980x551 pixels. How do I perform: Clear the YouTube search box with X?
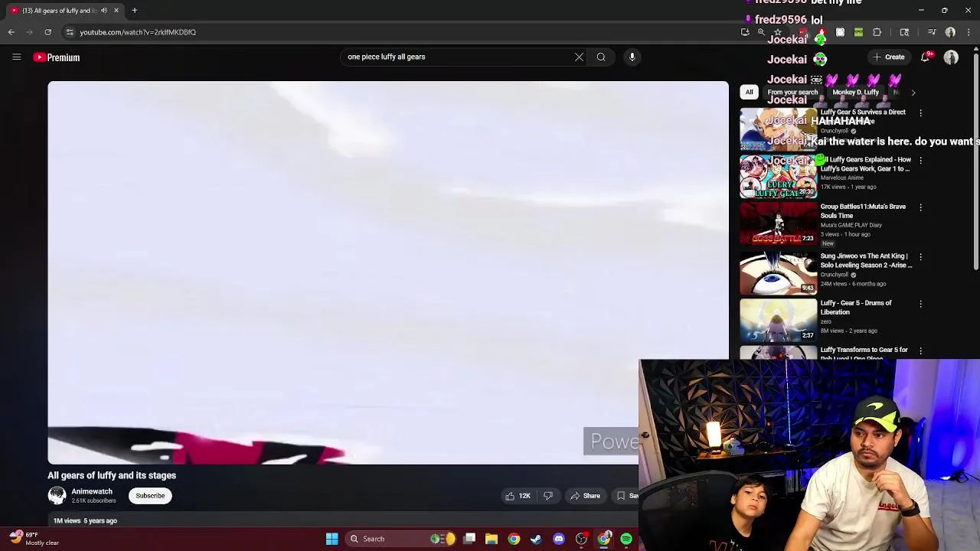[579, 57]
